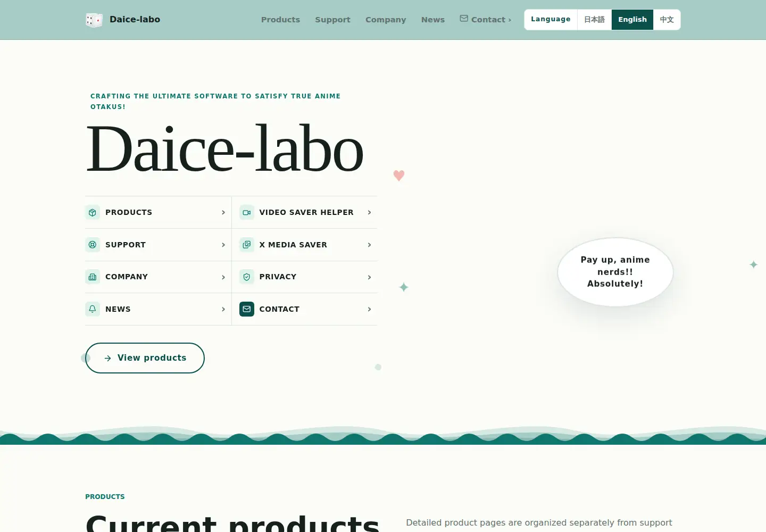Click the Company building icon
The image size is (766, 532).
pyautogui.click(x=93, y=277)
